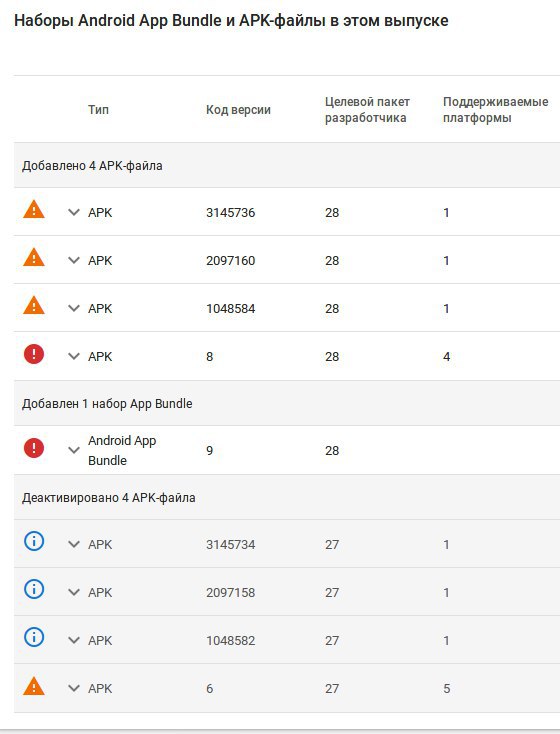Image resolution: width=560 pixels, height=734 pixels.
Task: Click version code 9 cell
Action: pos(209,450)
